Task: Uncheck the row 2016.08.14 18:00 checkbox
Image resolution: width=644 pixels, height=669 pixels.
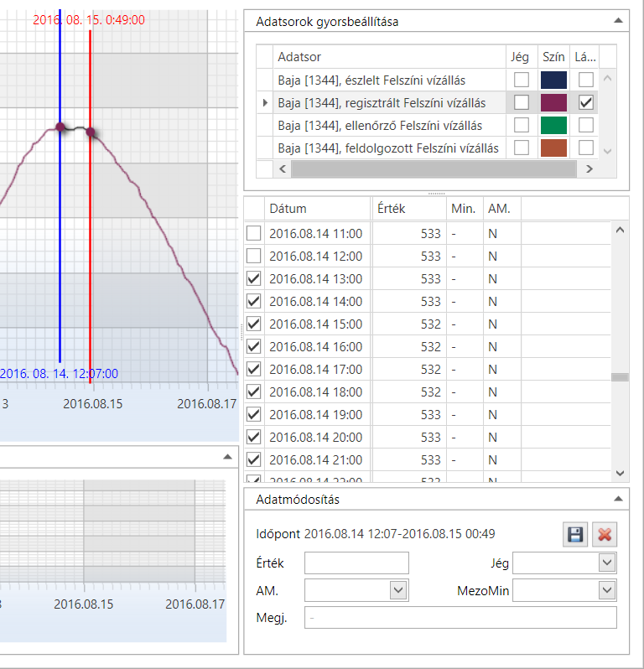Action: click(x=253, y=392)
